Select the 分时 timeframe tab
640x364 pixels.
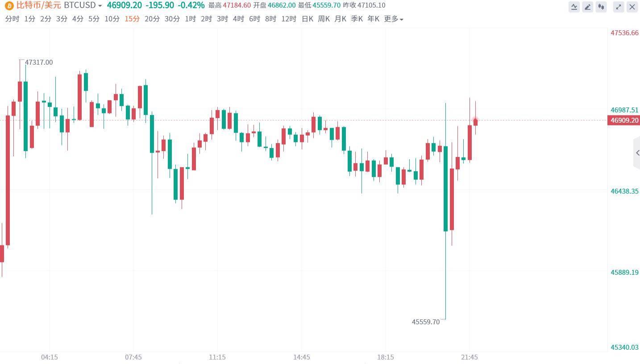tap(12, 19)
